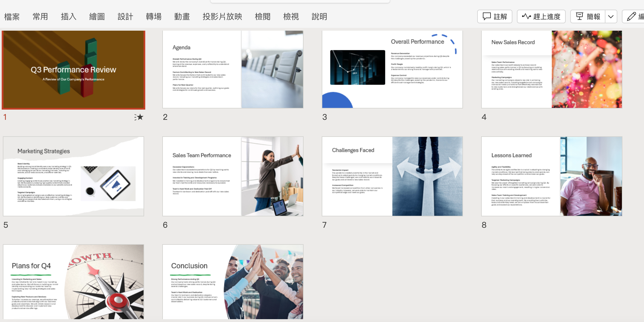Select the 動畫 tab

point(182,16)
